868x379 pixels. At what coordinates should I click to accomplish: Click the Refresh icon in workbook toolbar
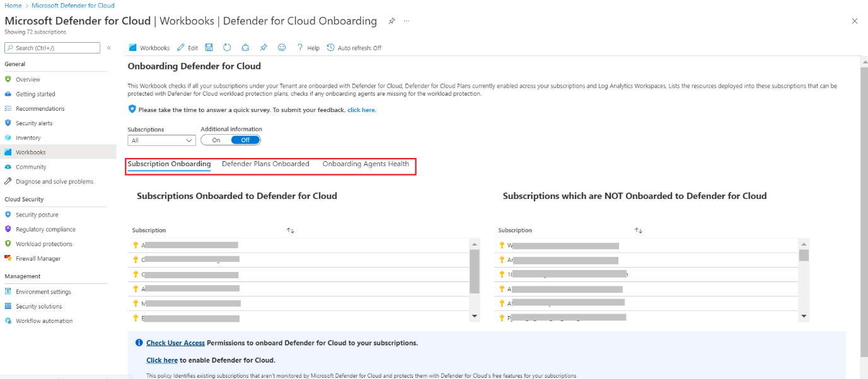pos(227,48)
